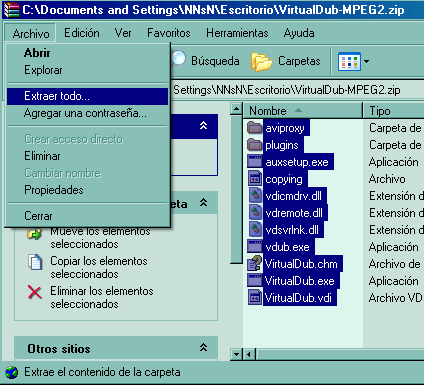Select the vdicmdrv.dll file name
The width and height of the screenshot is (424, 385).
pos(294,196)
